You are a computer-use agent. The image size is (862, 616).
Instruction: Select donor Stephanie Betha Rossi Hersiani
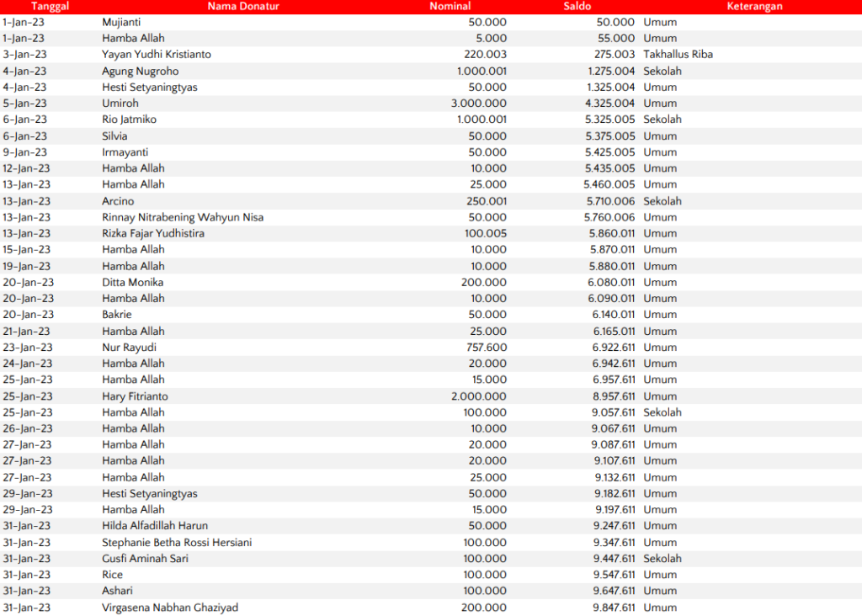[x=177, y=543]
